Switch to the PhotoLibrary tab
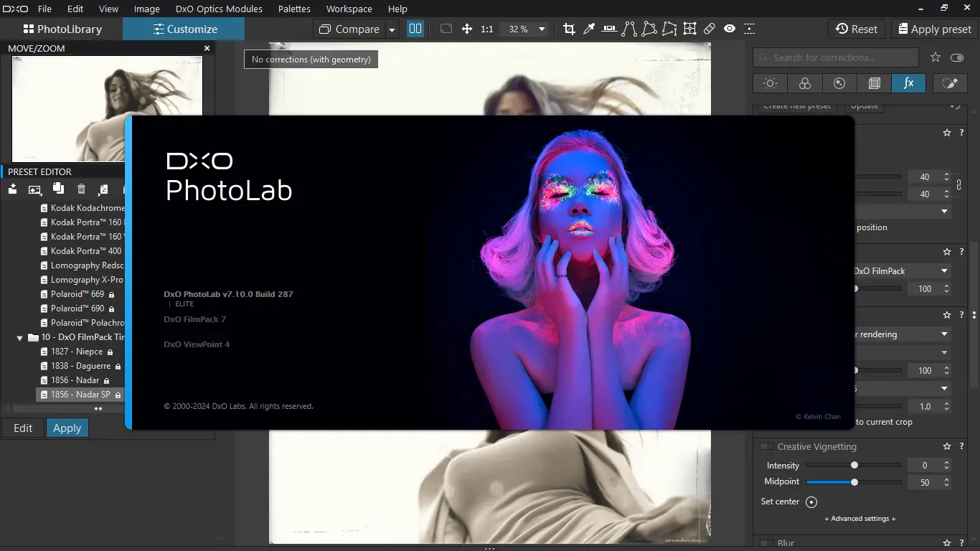 [x=62, y=29]
